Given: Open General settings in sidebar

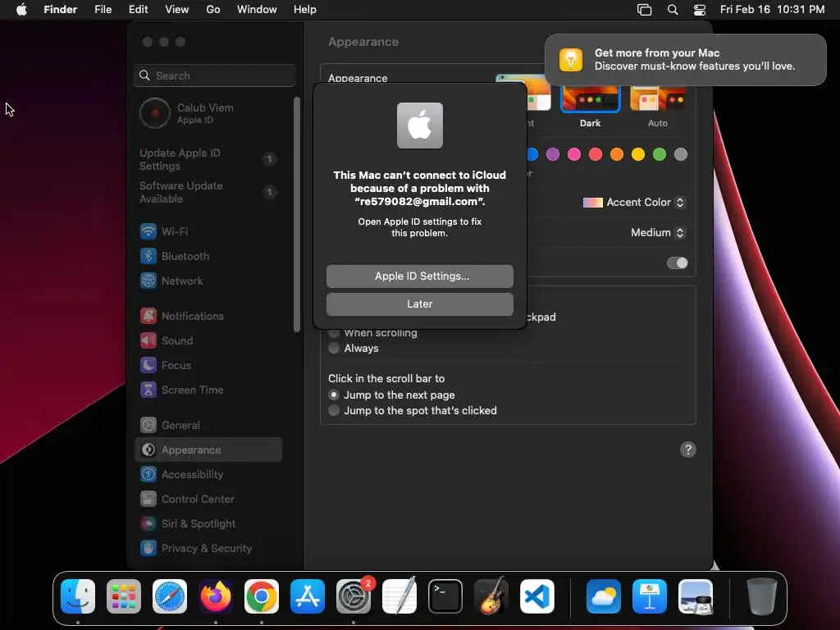Looking at the screenshot, I should coord(208,426).
